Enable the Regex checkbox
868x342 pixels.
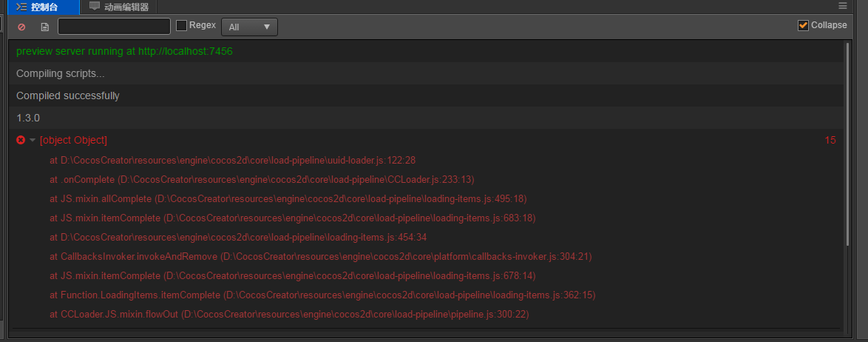click(x=181, y=26)
